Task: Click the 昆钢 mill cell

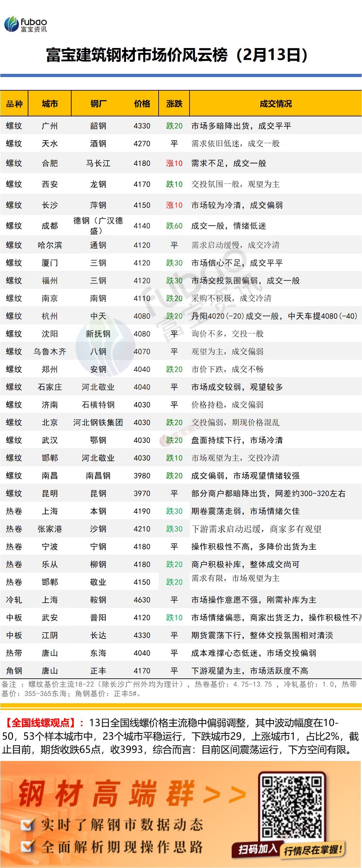Action: (98, 494)
